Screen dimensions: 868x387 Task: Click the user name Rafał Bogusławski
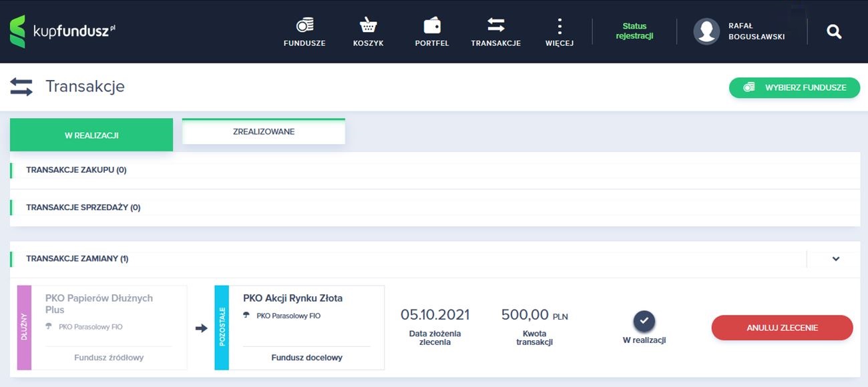756,31
